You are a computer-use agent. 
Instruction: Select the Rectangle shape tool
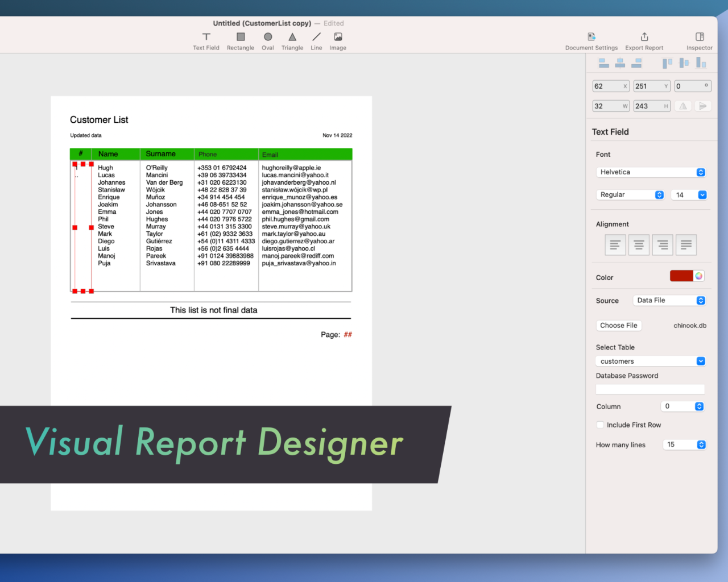241,41
